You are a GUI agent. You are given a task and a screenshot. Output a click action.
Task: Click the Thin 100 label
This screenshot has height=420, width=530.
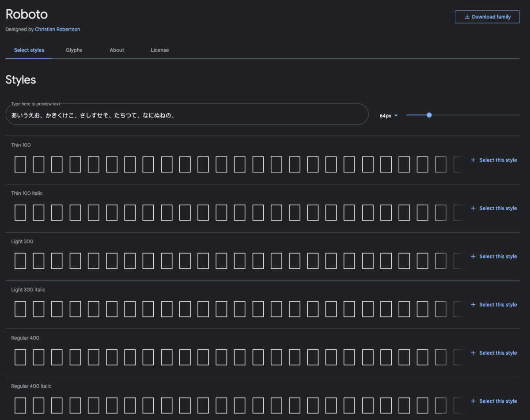tap(21, 145)
